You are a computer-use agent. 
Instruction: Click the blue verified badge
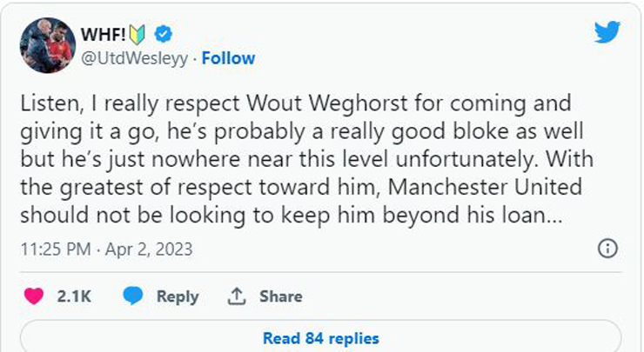(x=163, y=34)
